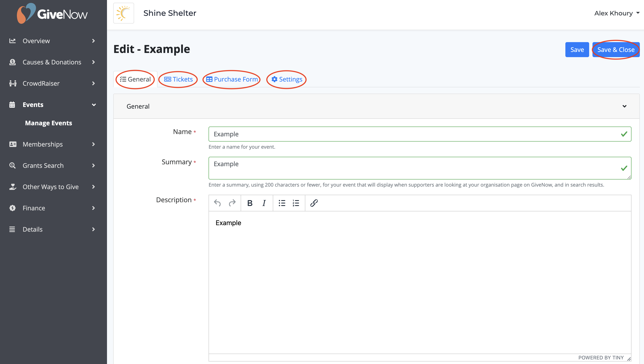Click the undo arrow in editor

[217, 203]
